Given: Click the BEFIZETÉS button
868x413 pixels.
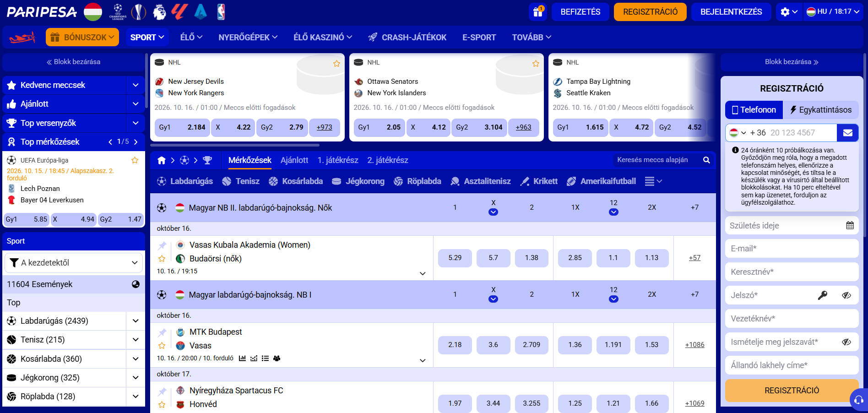Looking at the screenshot, I should pos(580,12).
